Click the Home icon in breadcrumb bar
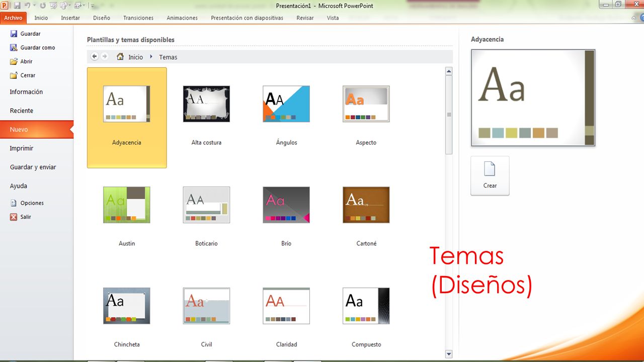Screen dimensions: 644x362 120,57
